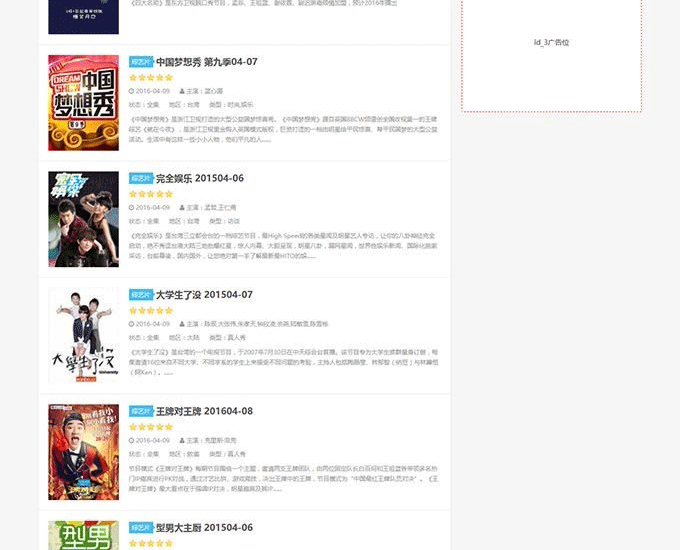The width and height of the screenshot is (680, 550).
Task: Open the 完全娱乐 201504-06 title link
Action: coord(199,178)
